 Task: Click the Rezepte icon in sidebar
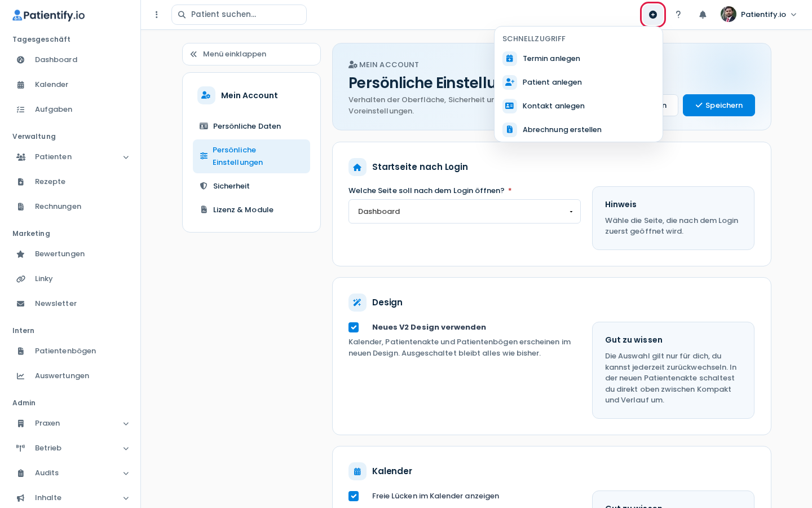point(21,182)
